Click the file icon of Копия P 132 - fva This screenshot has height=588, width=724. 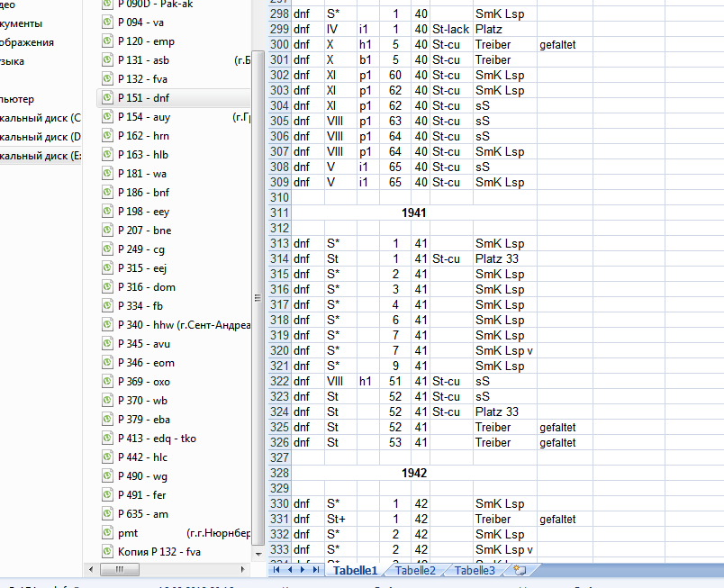[108, 552]
